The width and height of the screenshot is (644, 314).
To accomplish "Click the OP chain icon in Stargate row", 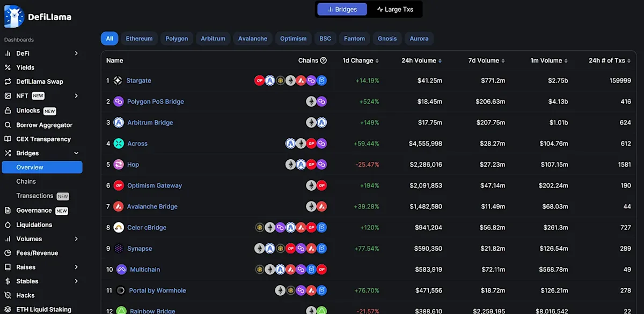I will (259, 80).
